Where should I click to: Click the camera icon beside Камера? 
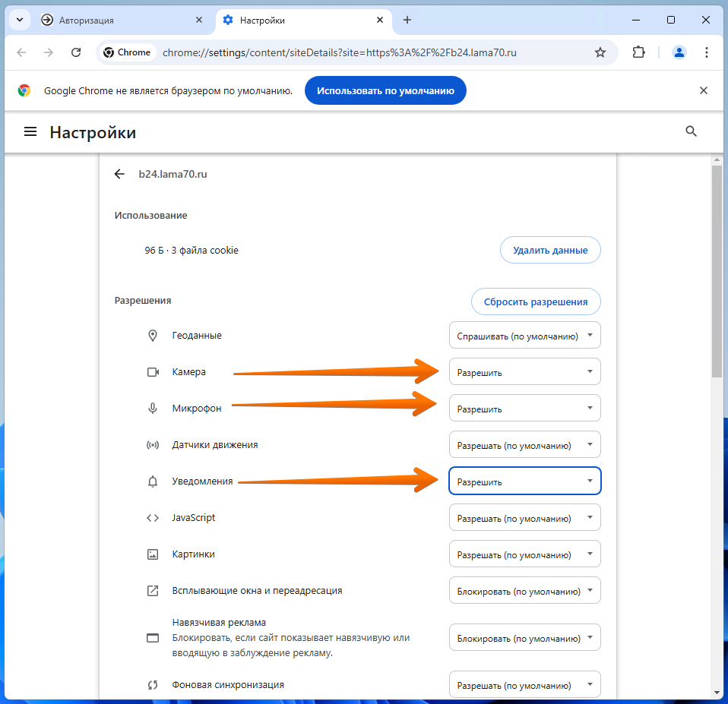[x=152, y=371]
